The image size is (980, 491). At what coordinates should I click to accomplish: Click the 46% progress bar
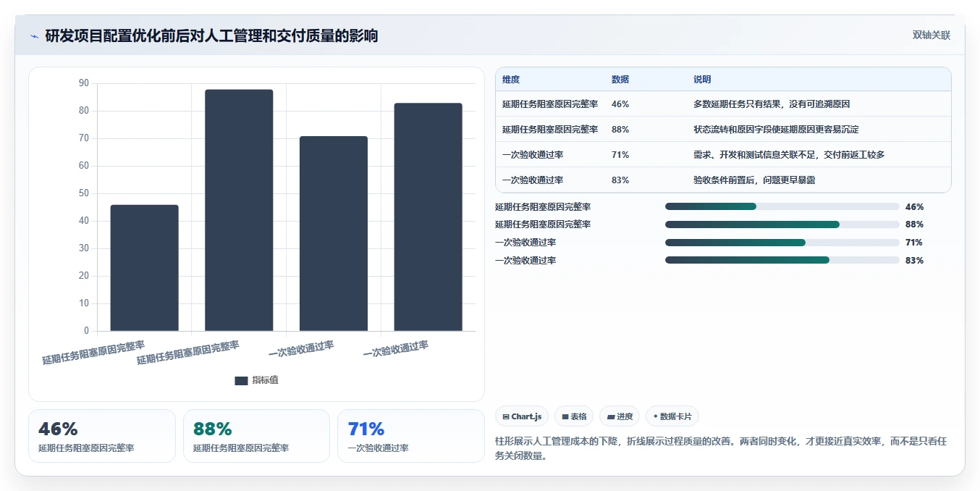coord(782,206)
